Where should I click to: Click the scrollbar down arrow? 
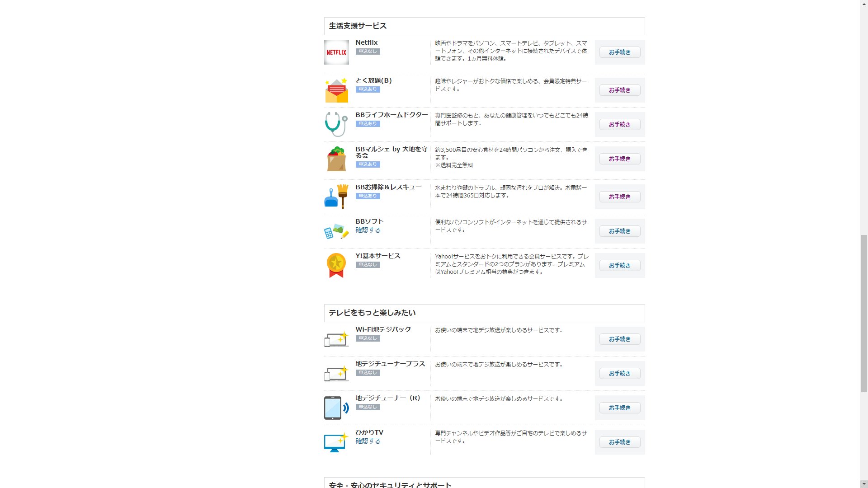click(864, 484)
